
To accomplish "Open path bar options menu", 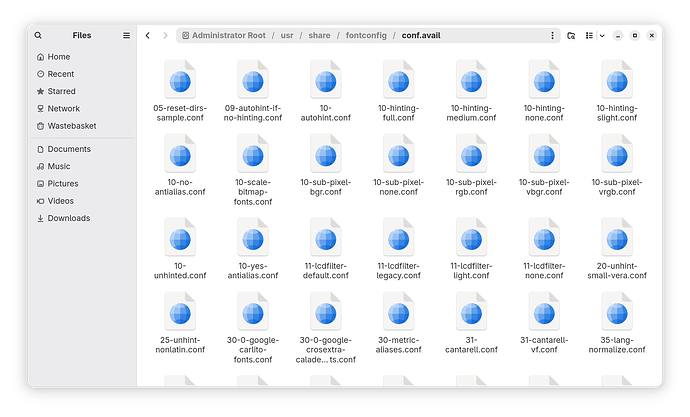I will [x=552, y=35].
